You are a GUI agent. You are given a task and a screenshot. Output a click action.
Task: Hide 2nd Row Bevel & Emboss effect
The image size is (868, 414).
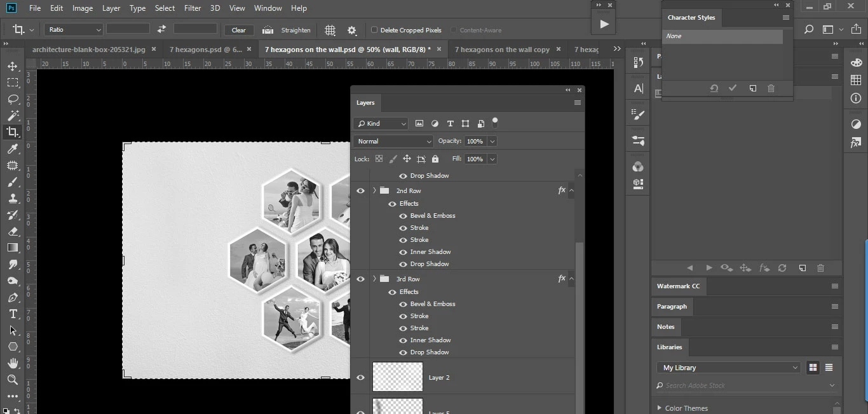403,216
